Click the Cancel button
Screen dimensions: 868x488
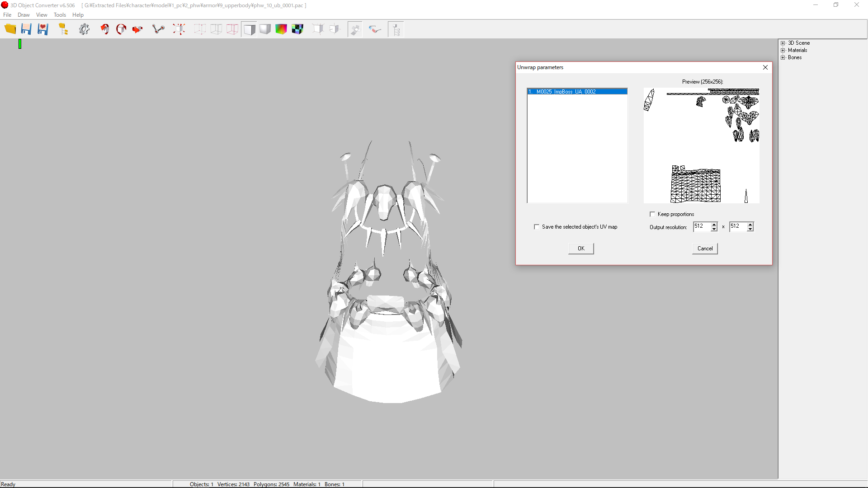tap(705, 249)
